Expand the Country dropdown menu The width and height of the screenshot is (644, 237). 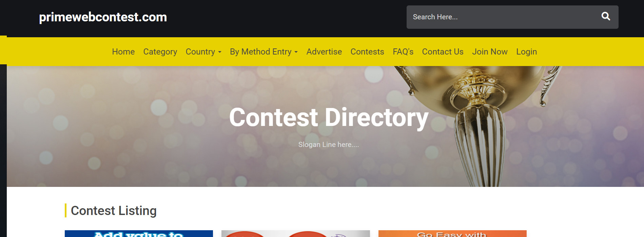click(203, 52)
